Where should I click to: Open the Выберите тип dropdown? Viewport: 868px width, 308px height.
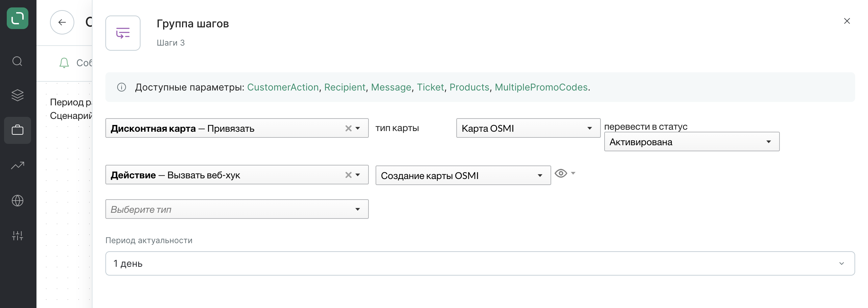pos(237,209)
